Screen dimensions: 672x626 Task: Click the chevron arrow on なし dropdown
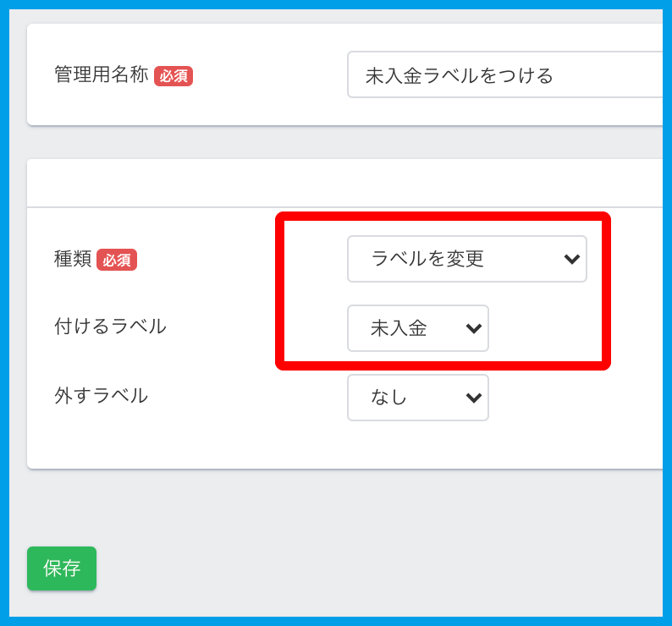click(473, 398)
